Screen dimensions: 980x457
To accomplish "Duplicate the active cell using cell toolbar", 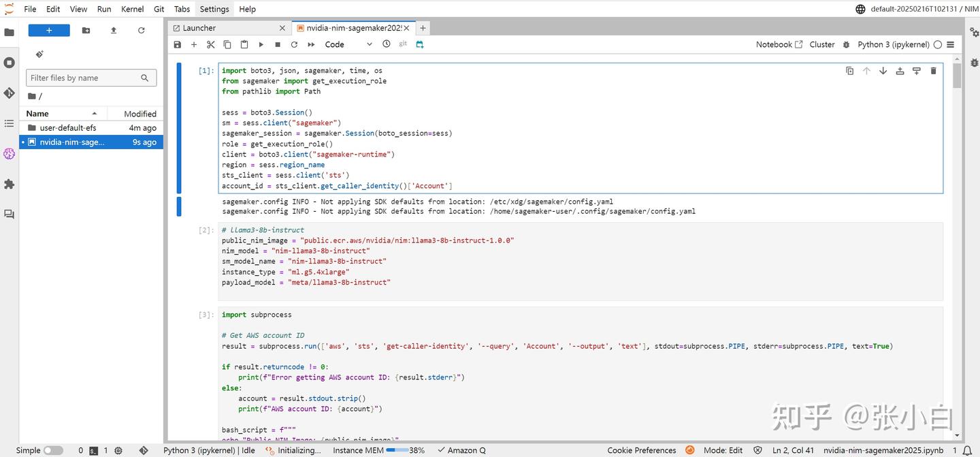I will tap(849, 71).
